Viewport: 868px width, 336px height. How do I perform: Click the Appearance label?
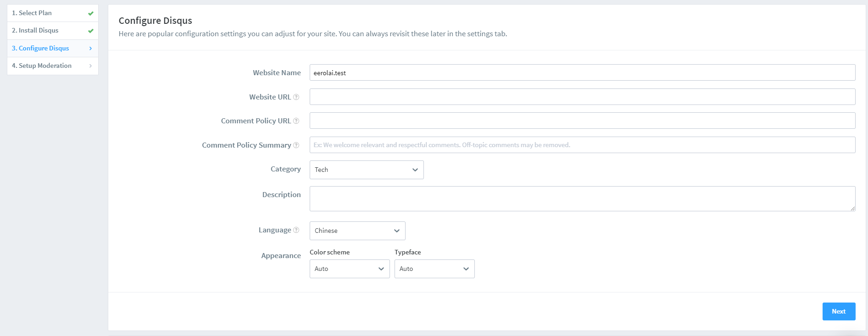281,256
